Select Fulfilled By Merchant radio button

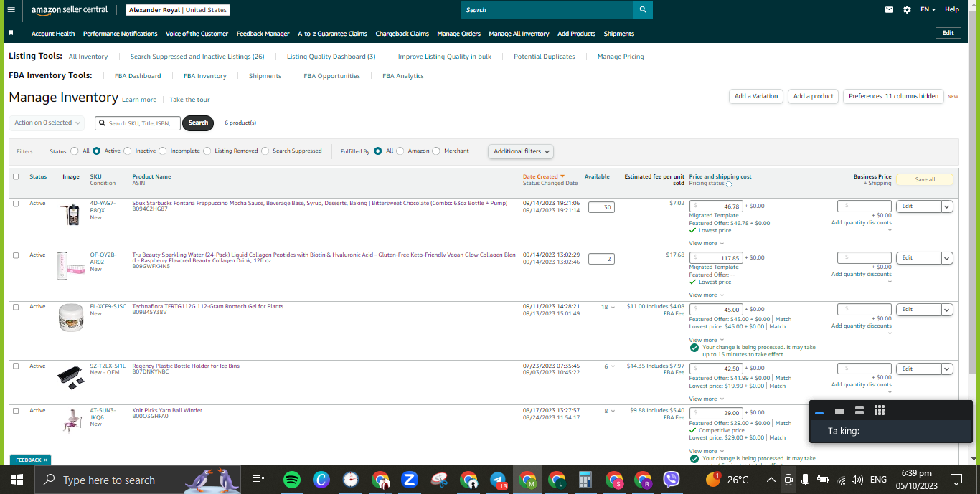coord(437,151)
